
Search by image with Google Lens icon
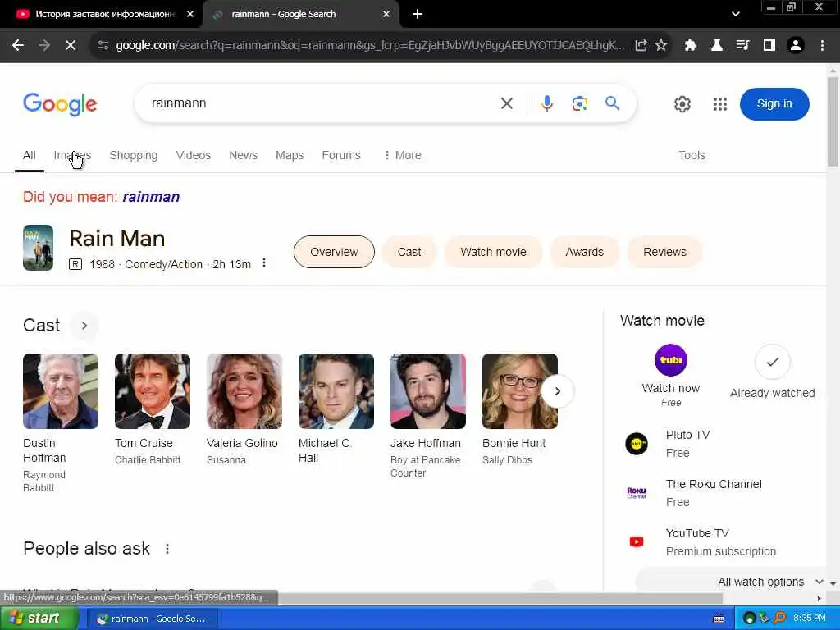click(x=580, y=103)
